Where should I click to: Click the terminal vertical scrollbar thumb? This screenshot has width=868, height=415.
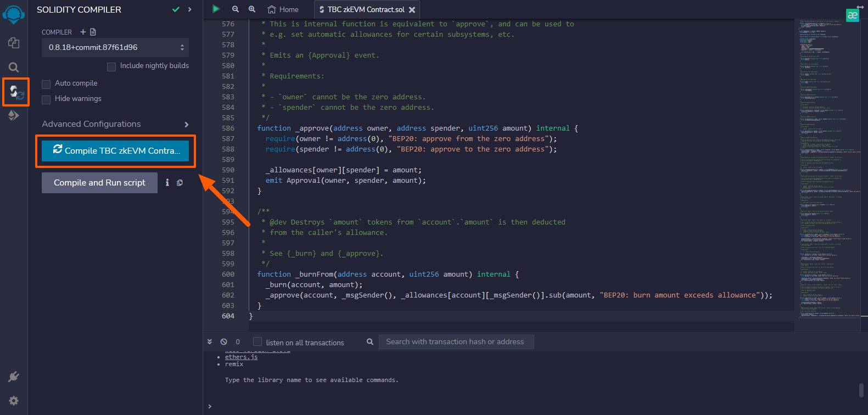click(x=861, y=390)
